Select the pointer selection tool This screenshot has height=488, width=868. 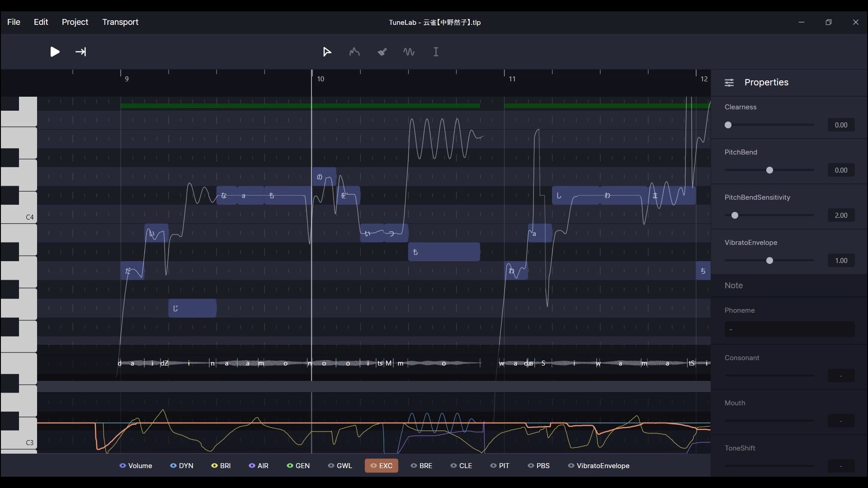tap(327, 52)
